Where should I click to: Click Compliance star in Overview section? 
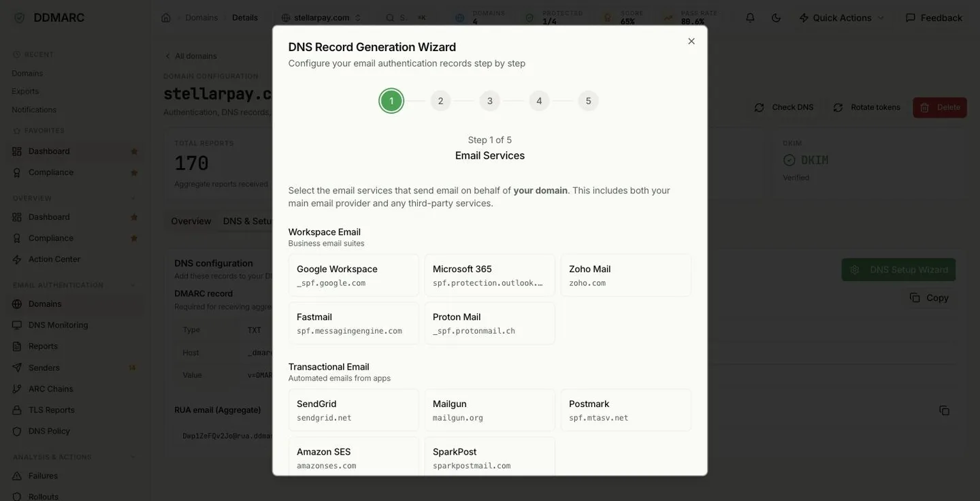134,238
